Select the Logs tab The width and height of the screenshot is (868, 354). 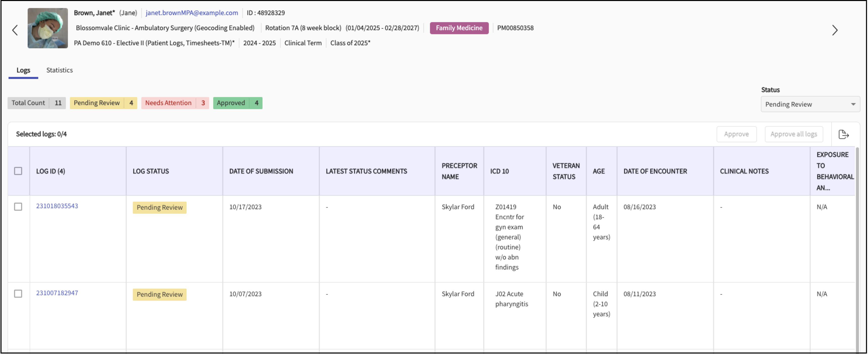pos(23,70)
